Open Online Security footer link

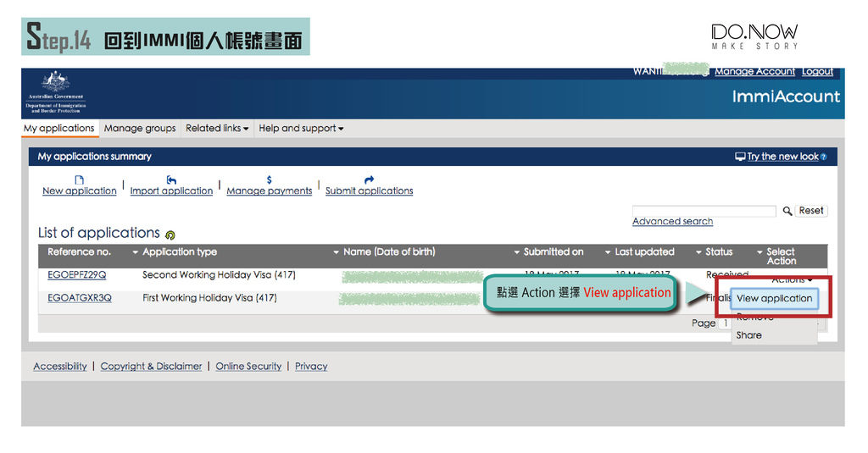click(x=248, y=366)
